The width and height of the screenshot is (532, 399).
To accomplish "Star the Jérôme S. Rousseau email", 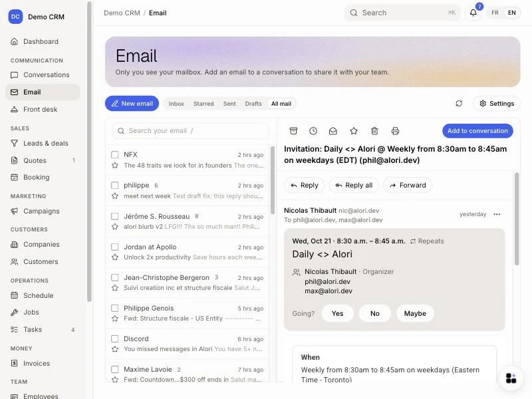I will (x=115, y=226).
